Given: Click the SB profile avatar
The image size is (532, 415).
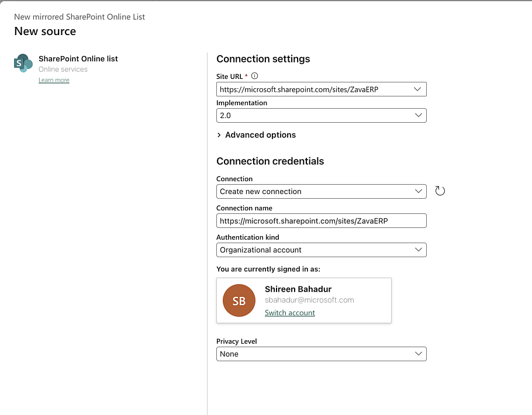Looking at the screenshot, I should click(239, 300).
